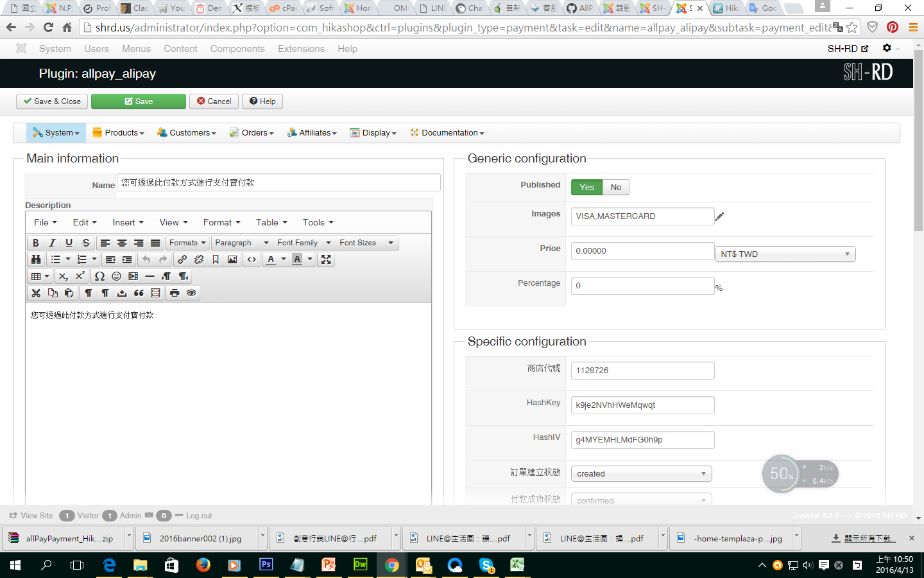Insert a horizontal line
This screenshot has width=924, height=578.
pos(150,276)
